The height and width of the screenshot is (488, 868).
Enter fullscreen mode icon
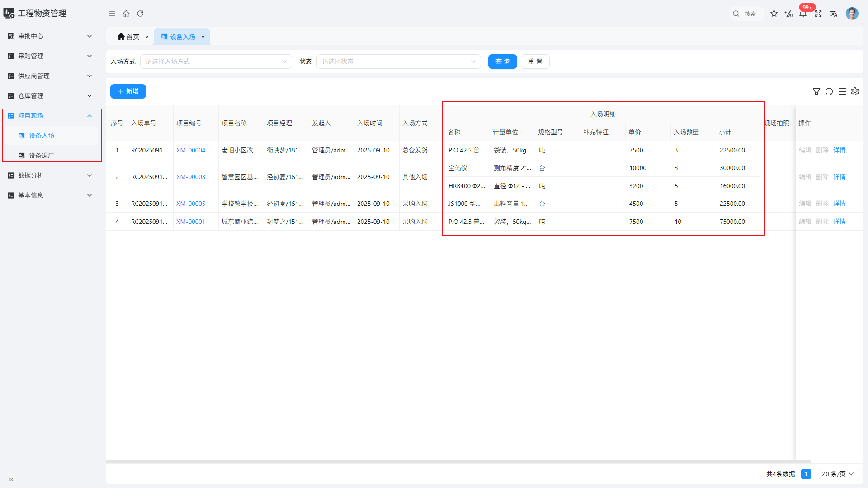click(x=818, y=14)
